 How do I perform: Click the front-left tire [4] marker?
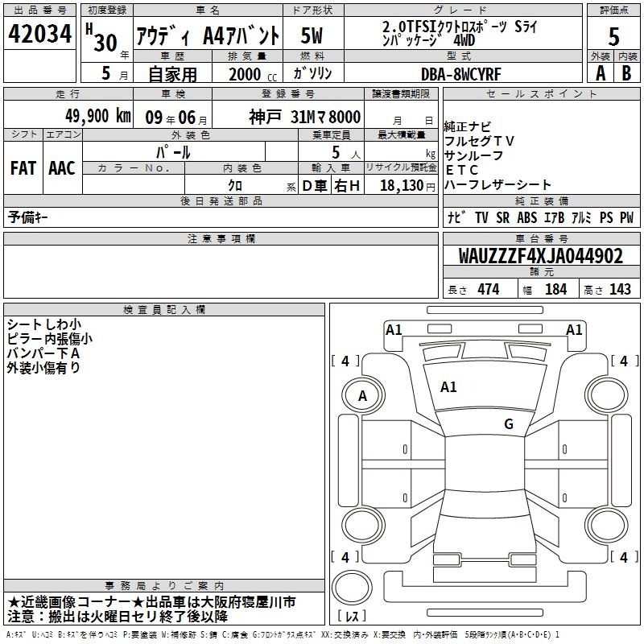click(x=345, y=361)
